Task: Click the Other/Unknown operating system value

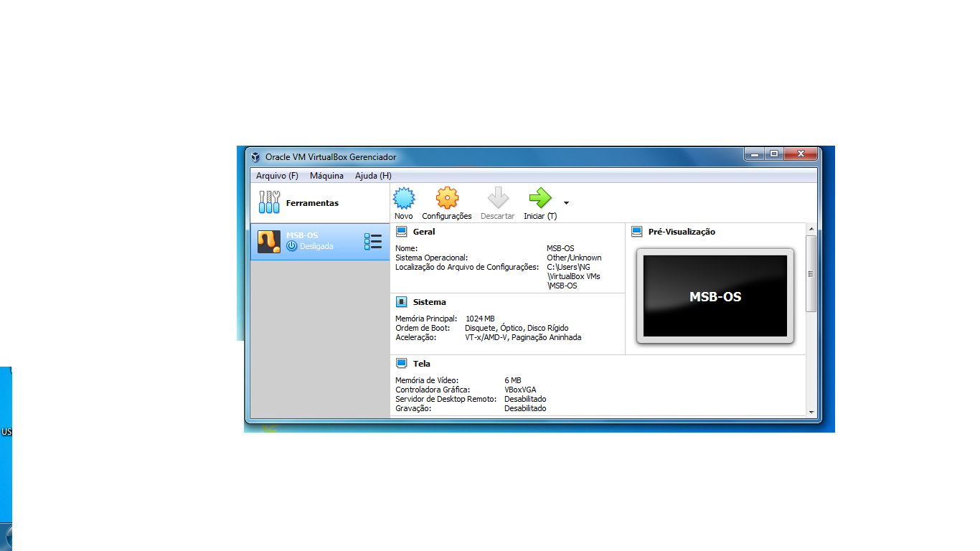Action: pos(574,258)
